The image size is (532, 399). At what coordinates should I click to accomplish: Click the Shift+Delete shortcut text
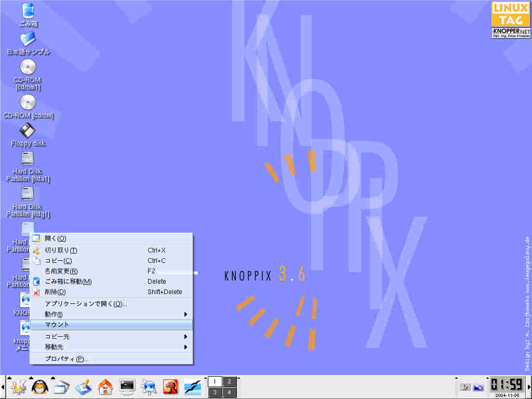point(165,292)
